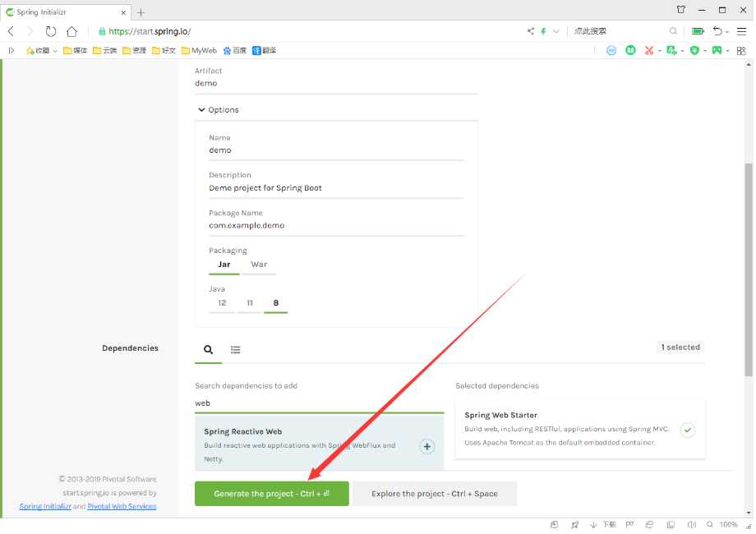Select Java version 8
The image size is (756, 534).
[276, 303]
